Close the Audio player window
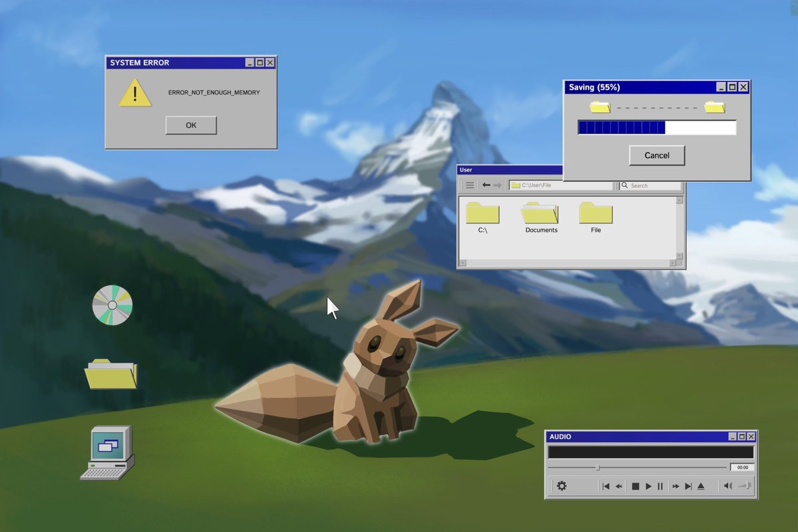798x532 pixels. pos(751,436)
